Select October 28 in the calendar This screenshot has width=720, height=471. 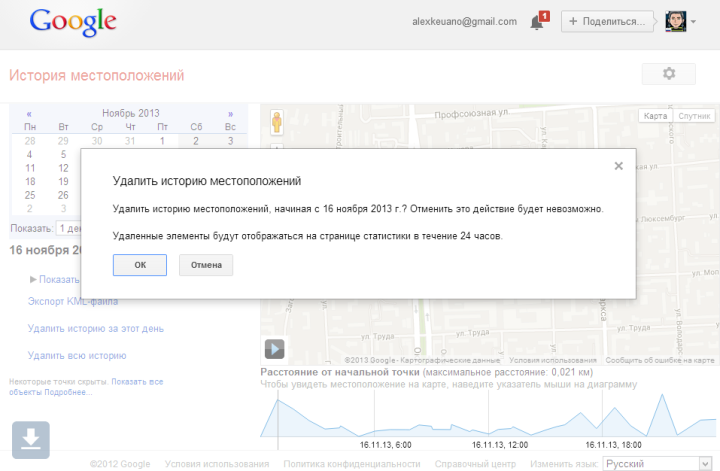(x=30, y=141)
